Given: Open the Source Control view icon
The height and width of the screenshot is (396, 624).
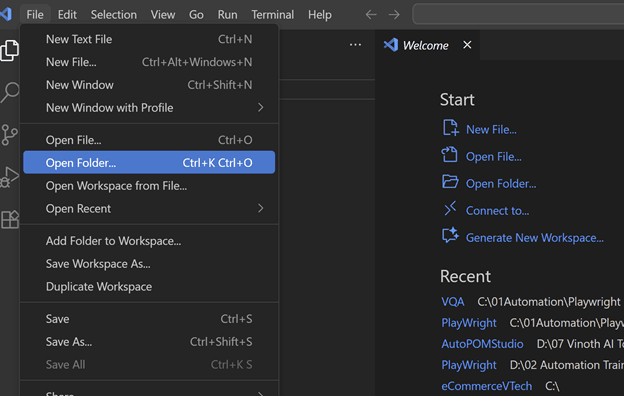Looking at the screenshot, I should point(10,135).
